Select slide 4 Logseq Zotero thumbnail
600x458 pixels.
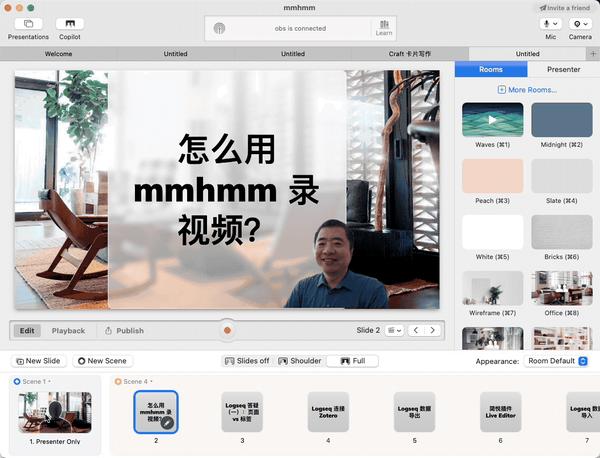(328, 412)
